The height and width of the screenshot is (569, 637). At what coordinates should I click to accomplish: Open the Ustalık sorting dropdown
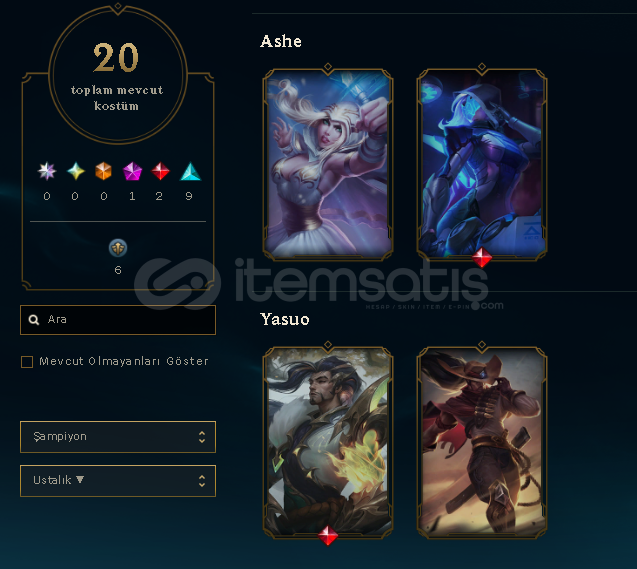pyautogui.click(x=118, y=480)
